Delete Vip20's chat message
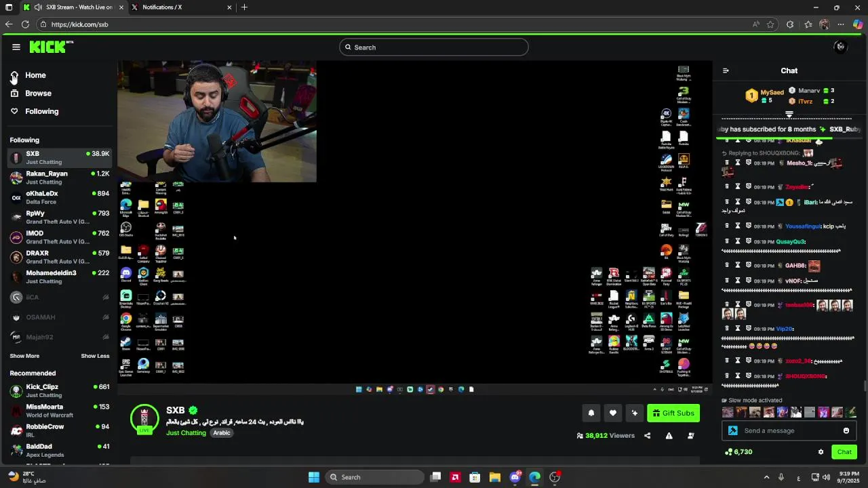The width and height of the screenshot is (868, 488). 727,328
